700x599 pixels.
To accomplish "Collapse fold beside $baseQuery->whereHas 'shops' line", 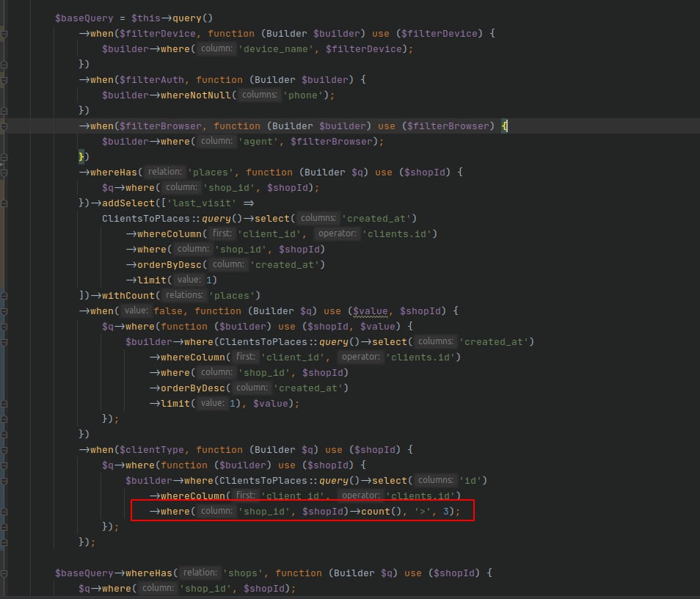I will 4,573.
